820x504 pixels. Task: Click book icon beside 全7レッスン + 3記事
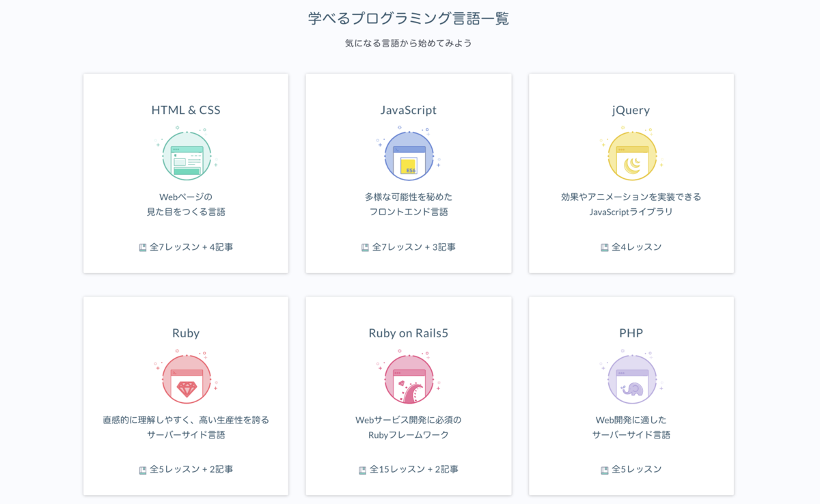point(365,247)
